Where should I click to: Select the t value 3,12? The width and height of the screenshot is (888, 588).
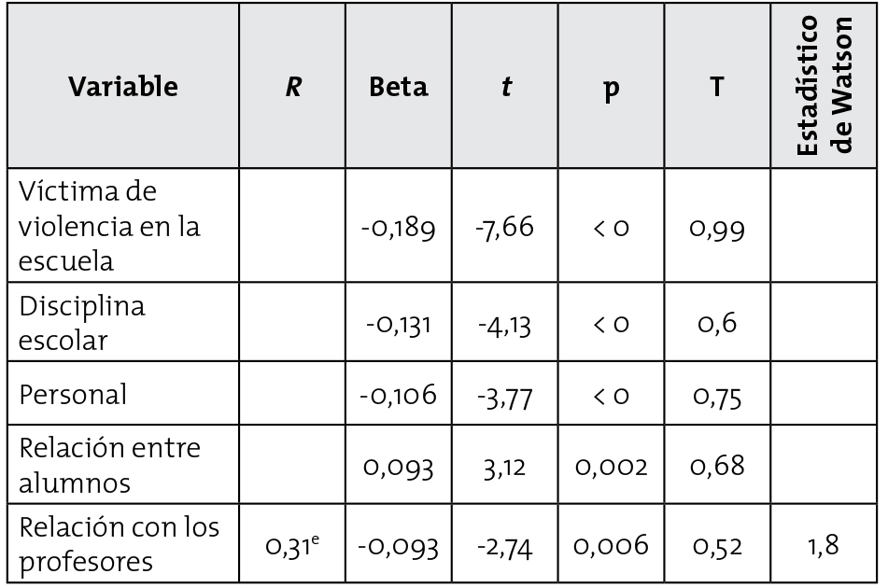tap(505, 465)
